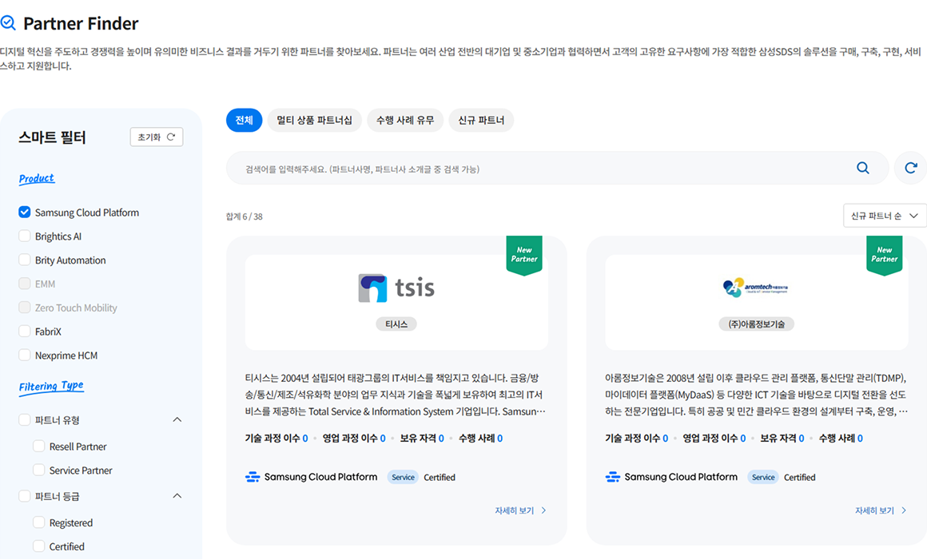The image size is (927, 560).
Task: Click New Partner ribbon on 티시스 card
Action: click(524, 255)
